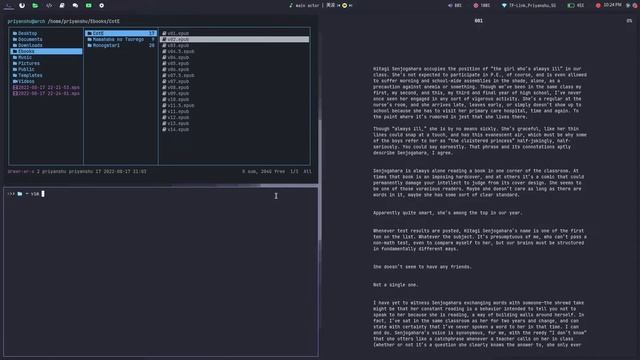Image resolution: width=640 pixels, height=360 pixels.
Task: Select the second pink 2022-08-17 mp4 file
Action: [x=46, y=93]
